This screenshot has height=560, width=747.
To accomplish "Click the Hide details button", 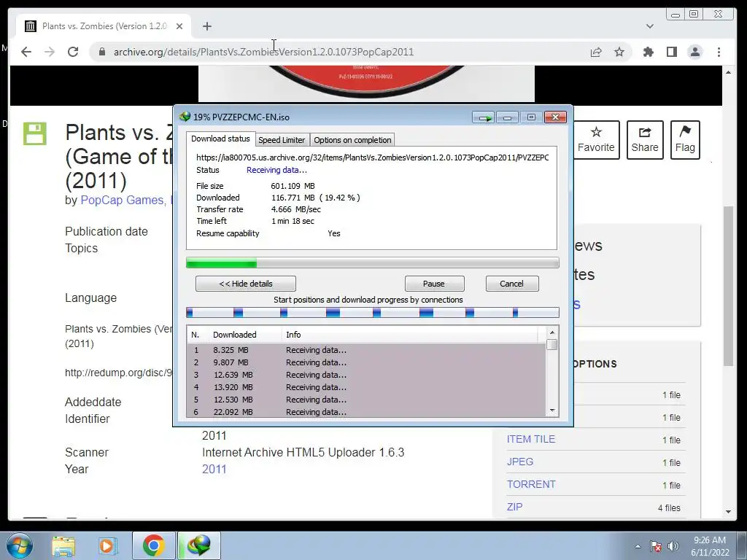I will click(x=246, y=284).
